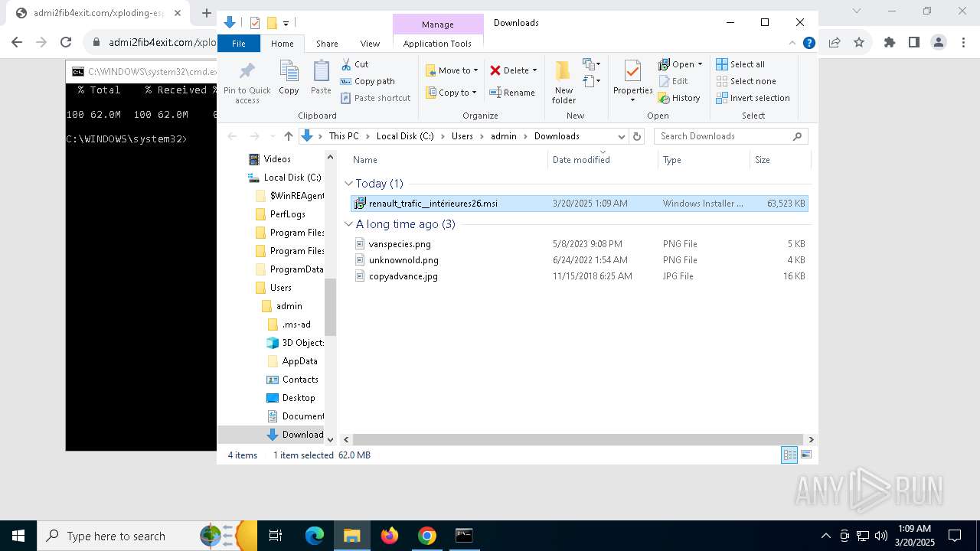Screen dimensions: 980x551
Task: Go up one folder level
Action: coord(288,136)
